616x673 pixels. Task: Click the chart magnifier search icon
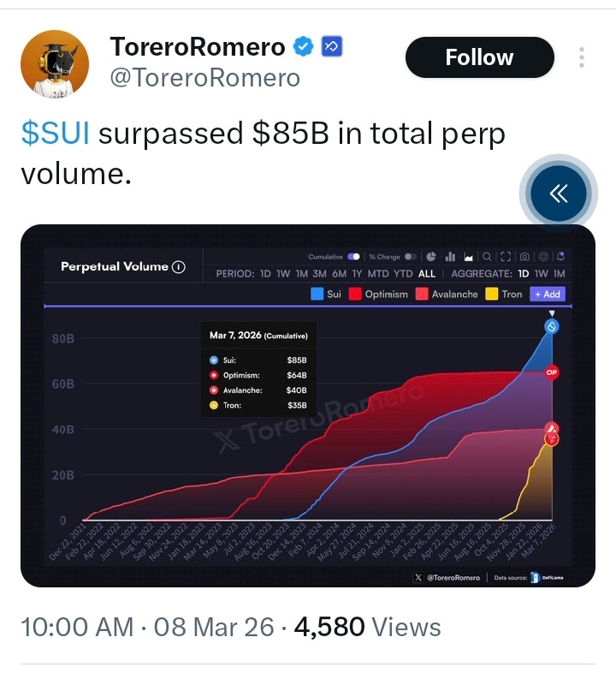tap(486, 256)
